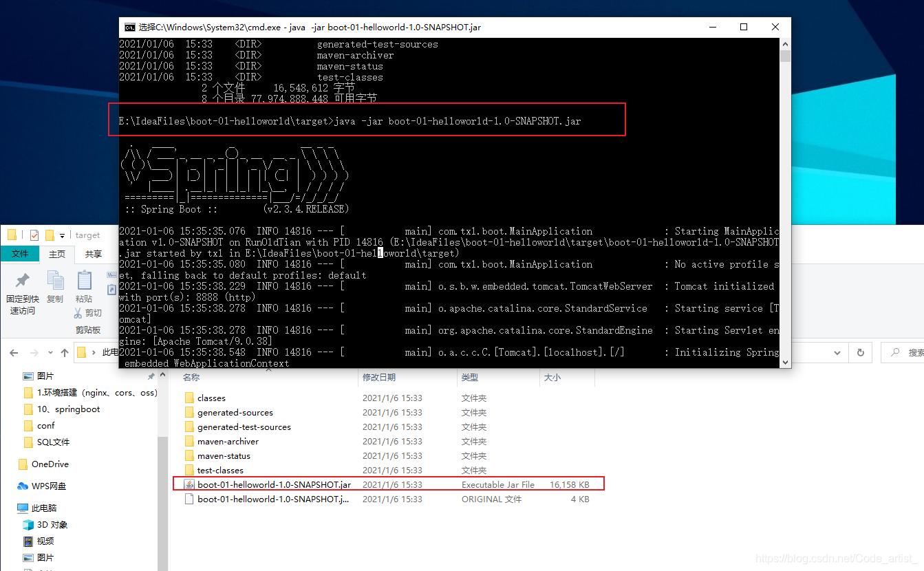Click the 剪切 scissors button
The height and width of the screenshot is (571, 924).
[87, 313]
